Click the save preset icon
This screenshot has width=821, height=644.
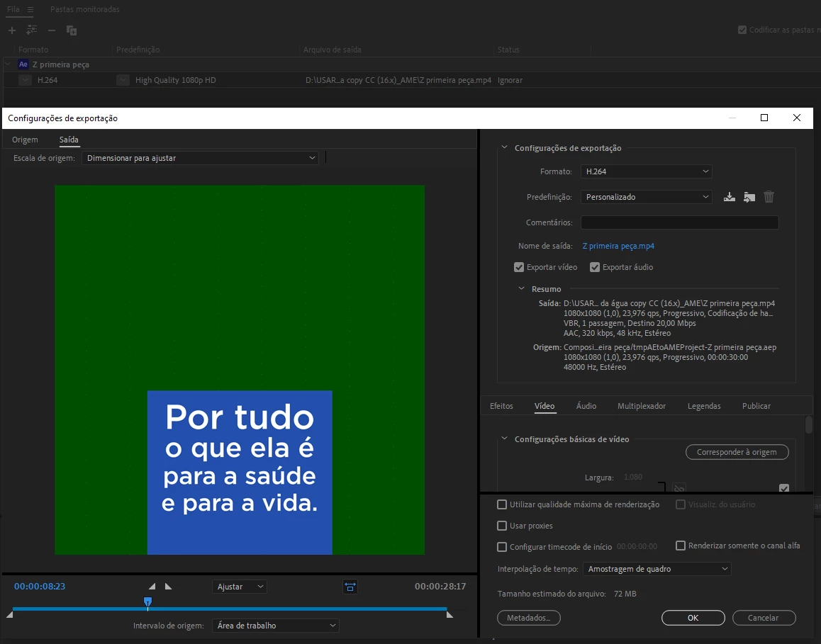coord(730,197)
